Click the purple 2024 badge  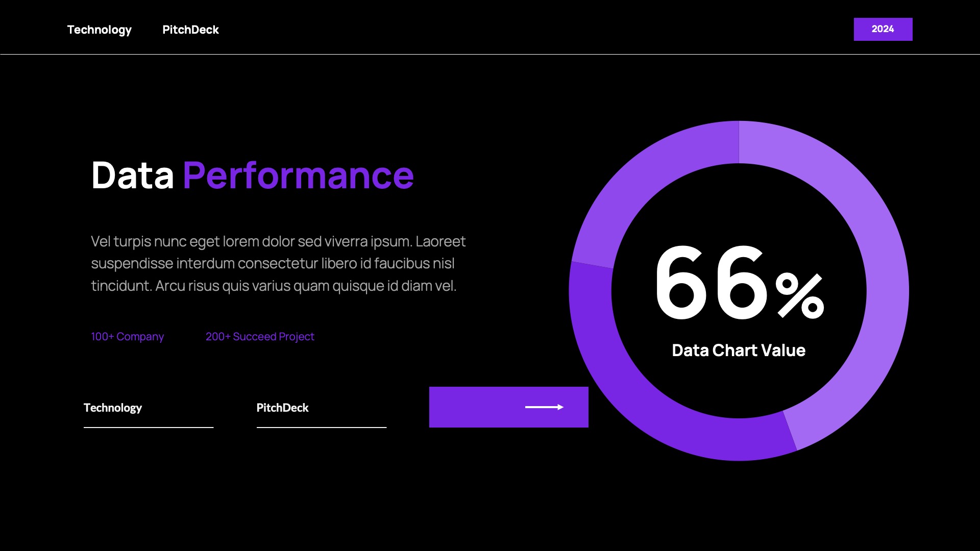tap(883, 29)
